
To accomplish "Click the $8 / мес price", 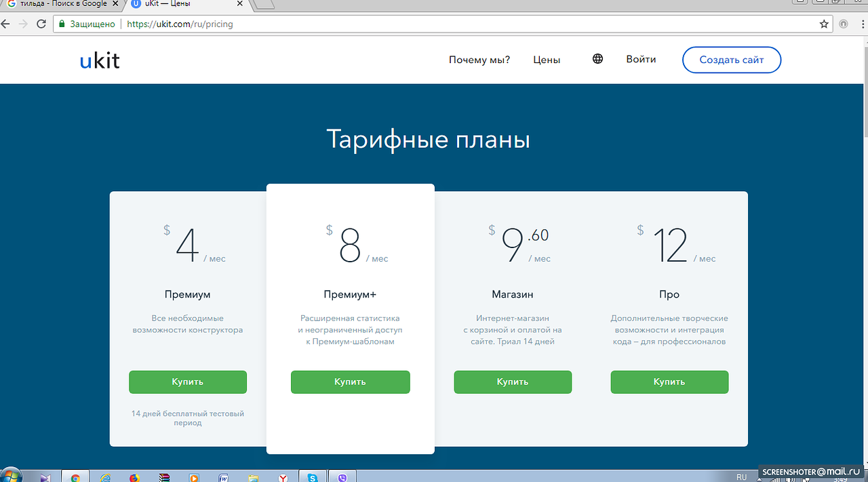I will click(x=357, y=244).
